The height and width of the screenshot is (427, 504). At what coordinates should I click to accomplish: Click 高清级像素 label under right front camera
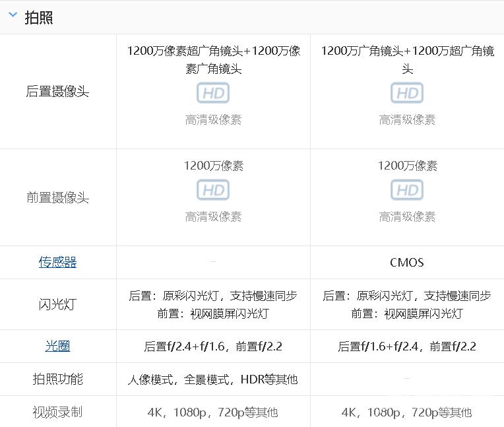407,216
